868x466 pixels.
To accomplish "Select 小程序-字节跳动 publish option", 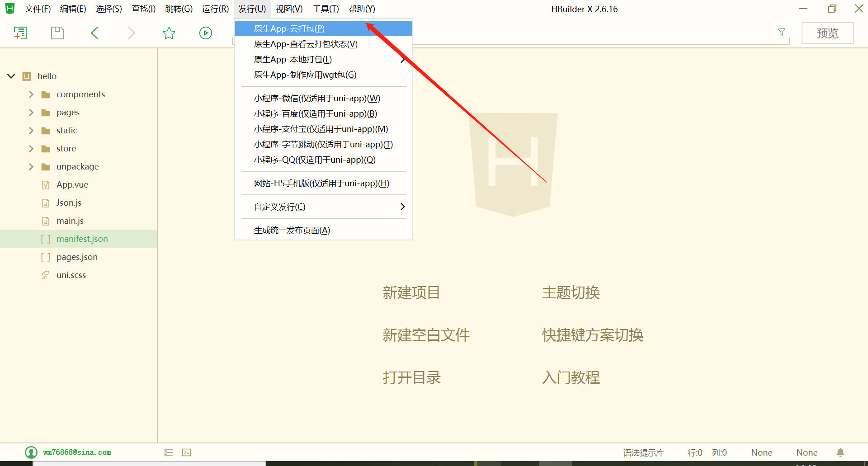I will pyautogui.click(x=324, y=145).
